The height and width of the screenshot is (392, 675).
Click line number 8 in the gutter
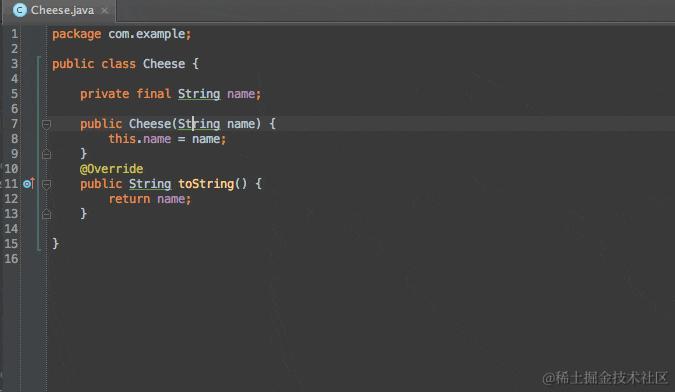pos(14,139)
